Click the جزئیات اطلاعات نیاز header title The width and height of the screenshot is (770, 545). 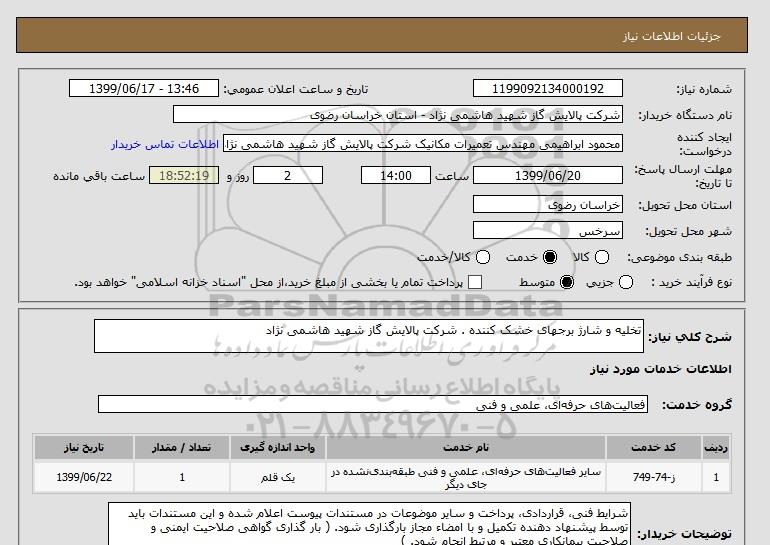click(671, 36)
